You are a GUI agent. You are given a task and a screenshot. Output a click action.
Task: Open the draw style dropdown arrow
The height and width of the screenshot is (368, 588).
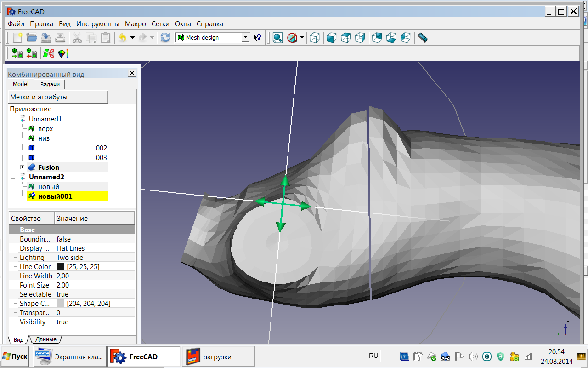click(302, 38)
